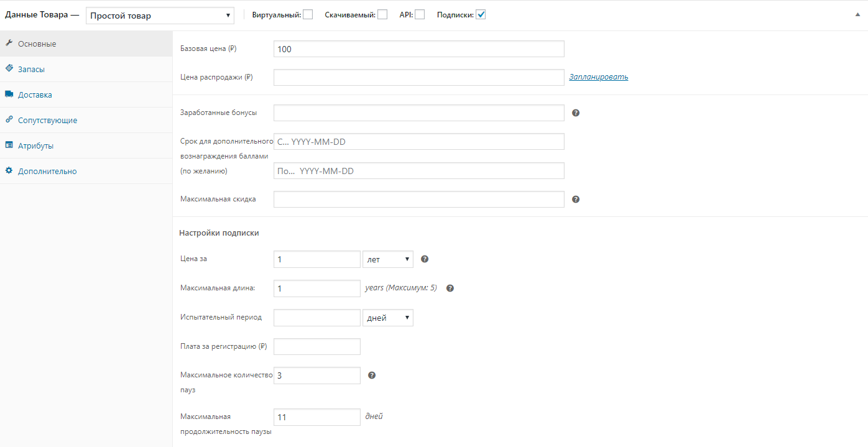Image resolution: width=868 pixels, height=447 pixels.
Task: Click the Максимальное количество пауз field
Action: [317, 376]
